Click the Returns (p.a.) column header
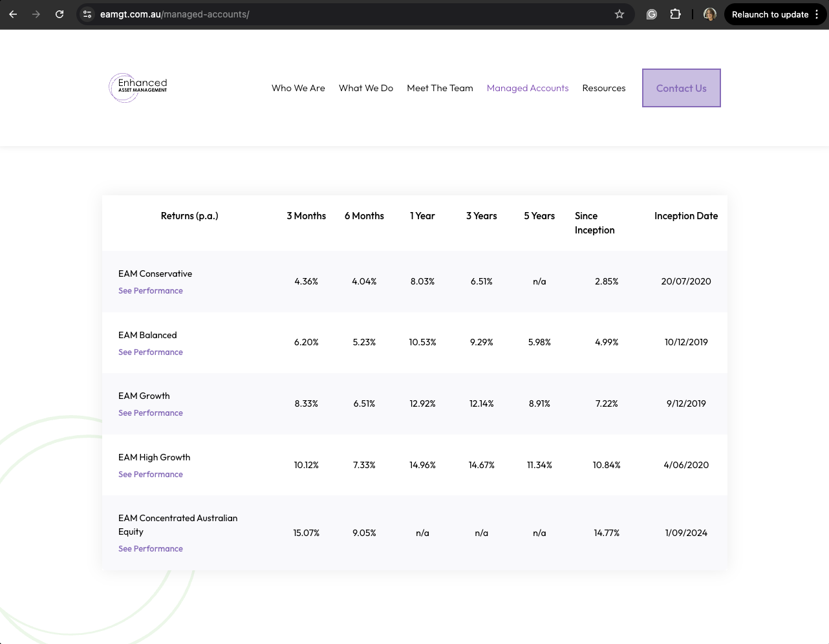829x644 pixels. [189, 216]
